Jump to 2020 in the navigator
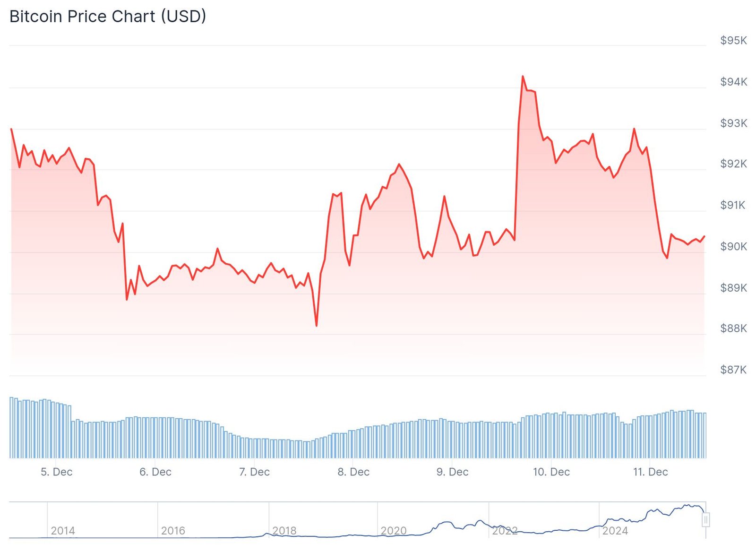Viewport: 756px width, 552px height. [x=394, y=531]
